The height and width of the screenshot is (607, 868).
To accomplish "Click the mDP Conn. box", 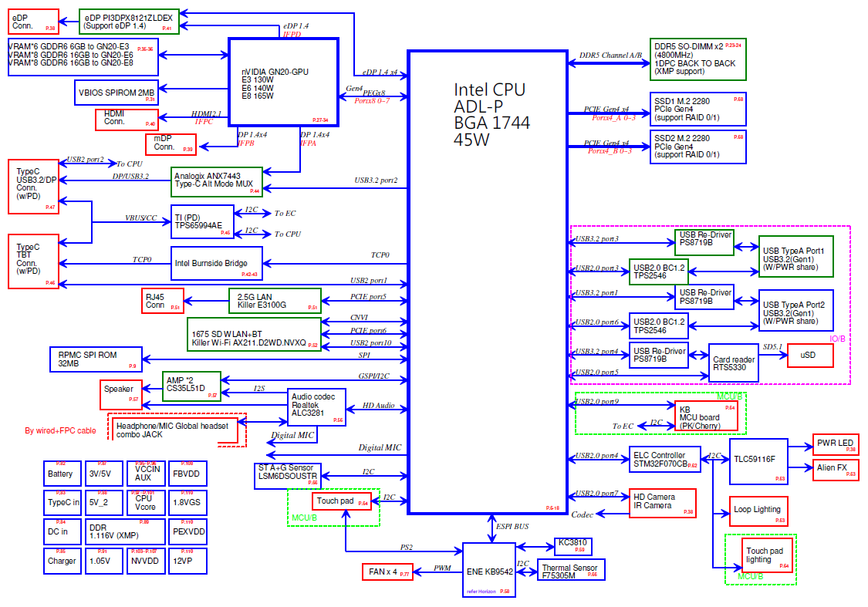I will (x=171, y=144).
